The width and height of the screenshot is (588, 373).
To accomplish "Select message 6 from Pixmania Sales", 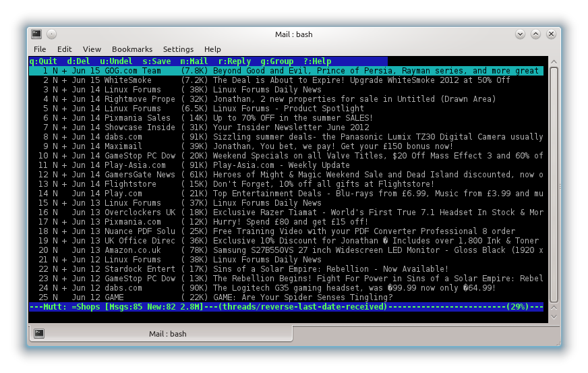I will [x=286, y=118].
